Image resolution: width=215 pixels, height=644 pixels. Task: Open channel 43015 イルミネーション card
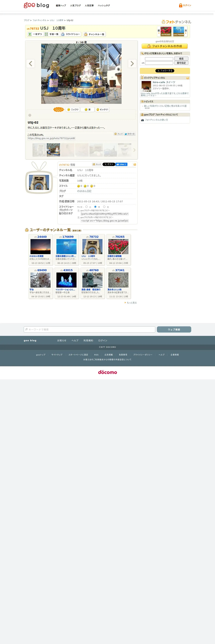point(67,283)
